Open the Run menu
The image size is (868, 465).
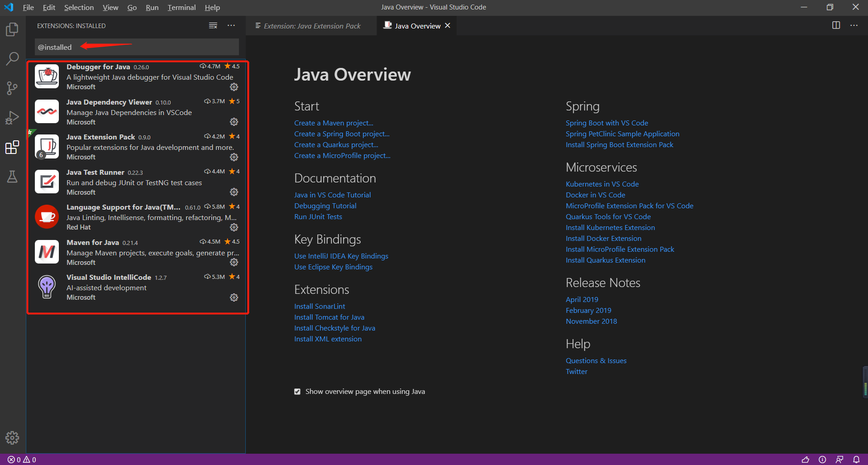click(x=152, y=7)
